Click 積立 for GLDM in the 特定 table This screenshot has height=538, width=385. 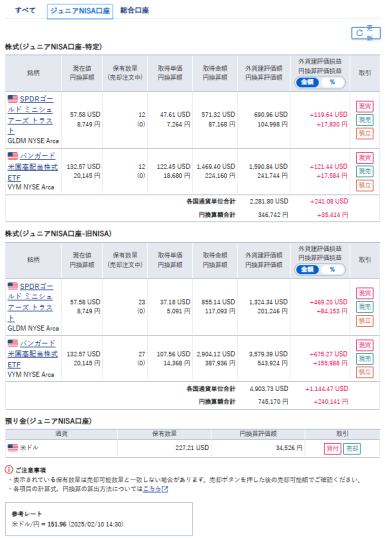point(364,133)
